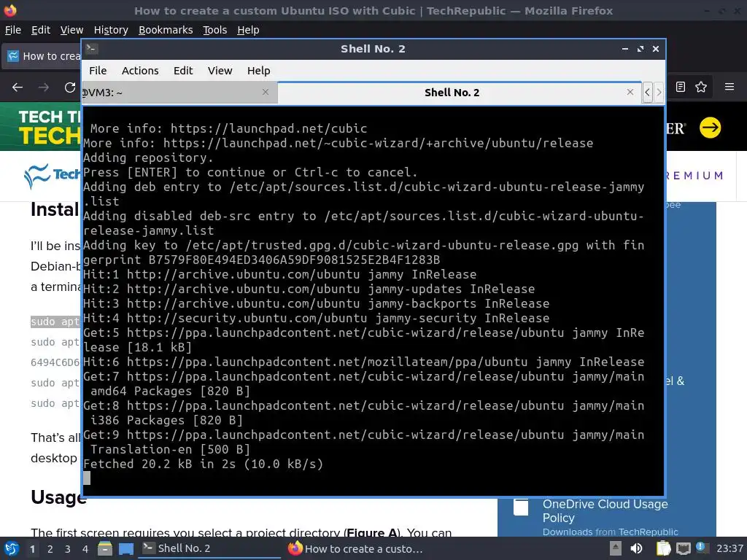Image resolution: width=747 pixels, height=560 pixels.
Task: Open the File menu in Shell No. 2
Action: (x=98, y=71)
